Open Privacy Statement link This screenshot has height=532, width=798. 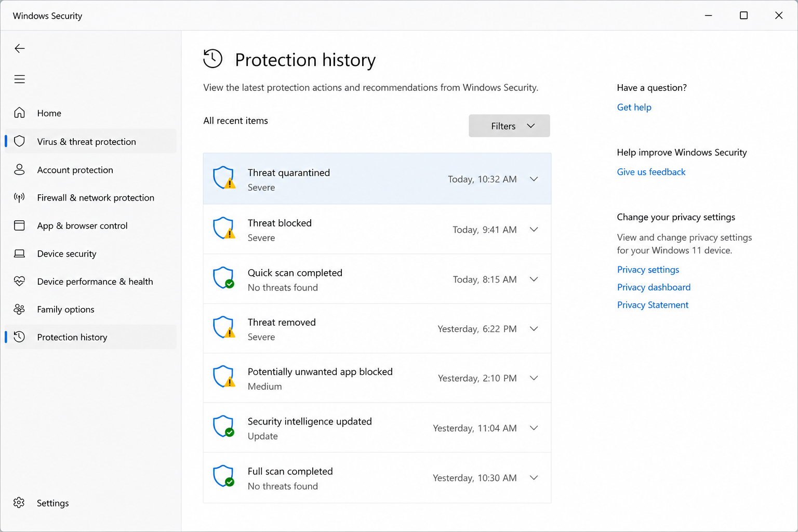click(653, 305)
